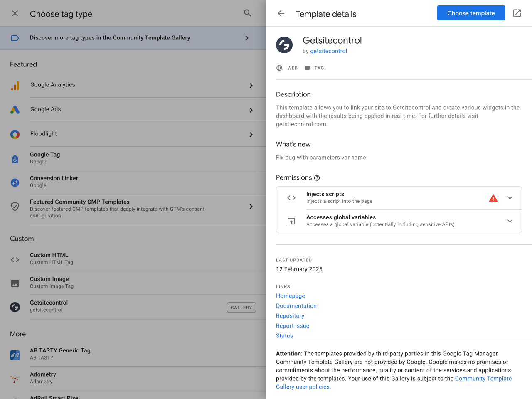The image size is (532, 399).
Task: Open the Documentation link
Action: (x=296, y=306)
